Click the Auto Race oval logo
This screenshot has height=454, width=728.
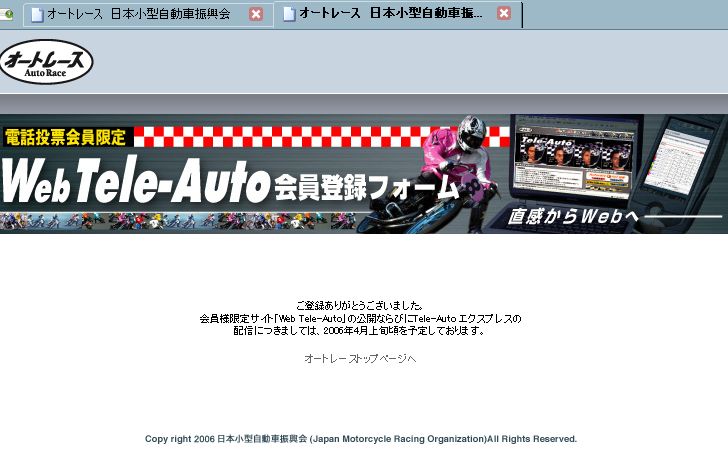click(x=46, y=62)
